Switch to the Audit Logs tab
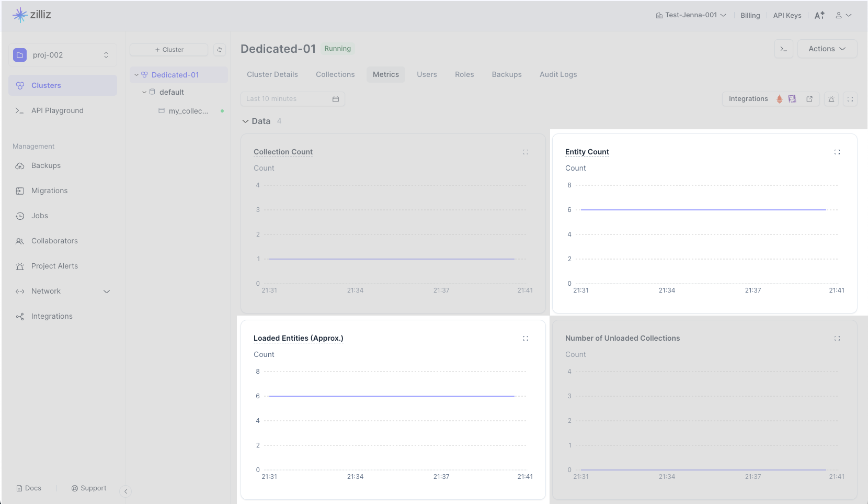The height and width of the screenshot is (504, 868). 558,74
